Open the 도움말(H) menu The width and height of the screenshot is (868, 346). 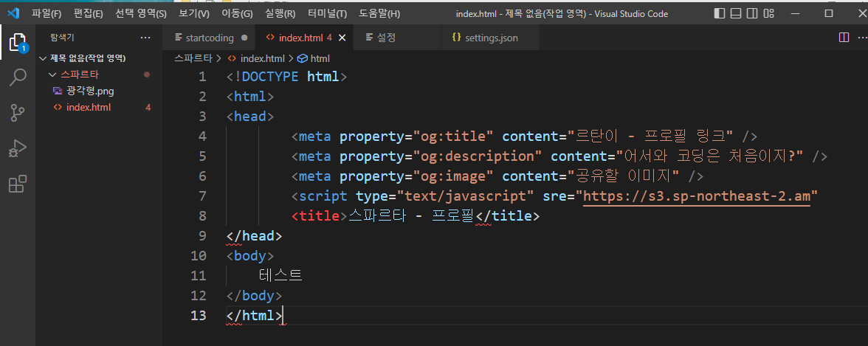379,13
